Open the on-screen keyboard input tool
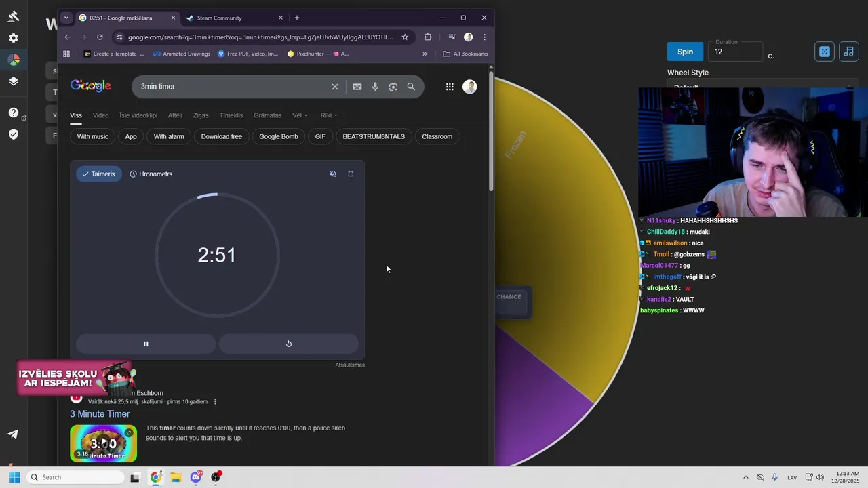Viewport: 868px width, 488px height. coord(357,87)
